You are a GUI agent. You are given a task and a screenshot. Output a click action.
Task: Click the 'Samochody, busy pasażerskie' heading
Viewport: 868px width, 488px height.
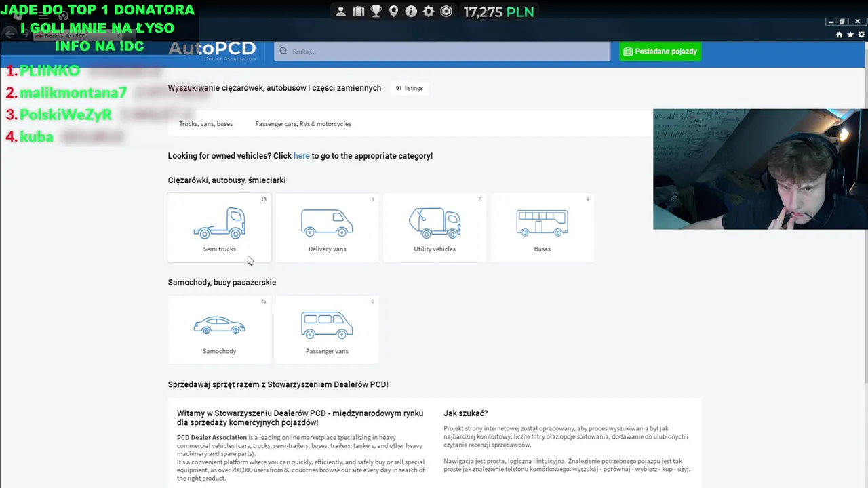tap(222, 283)
